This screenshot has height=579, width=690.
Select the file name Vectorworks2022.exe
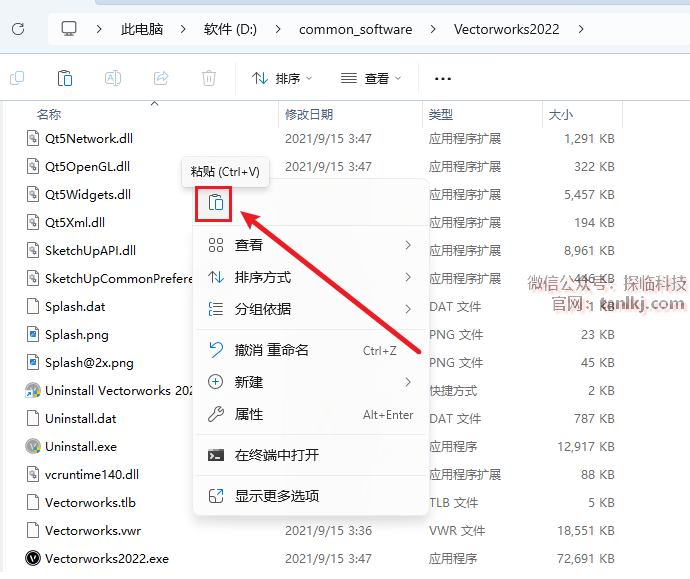(107, 558)
